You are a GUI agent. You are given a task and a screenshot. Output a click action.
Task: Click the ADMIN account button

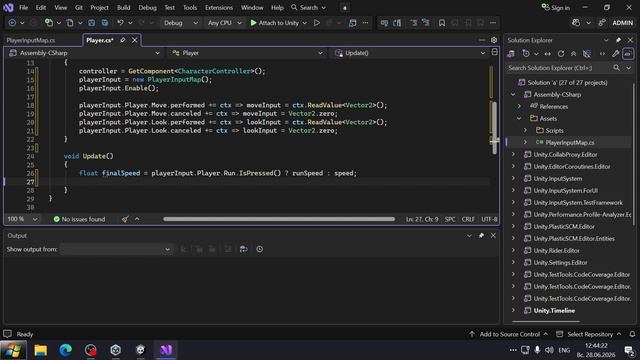tap(622, 23)
